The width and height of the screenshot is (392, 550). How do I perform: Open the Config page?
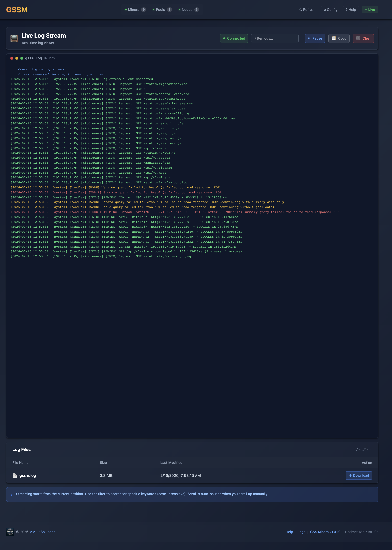coord(331,10)
